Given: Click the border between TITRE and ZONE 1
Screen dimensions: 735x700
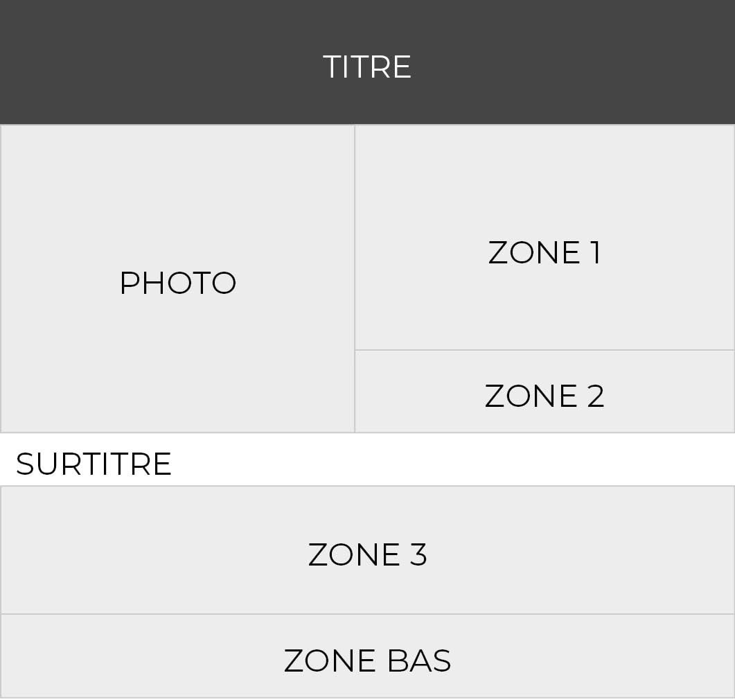Looking at the screenshot, I should (x=544, y=125).
